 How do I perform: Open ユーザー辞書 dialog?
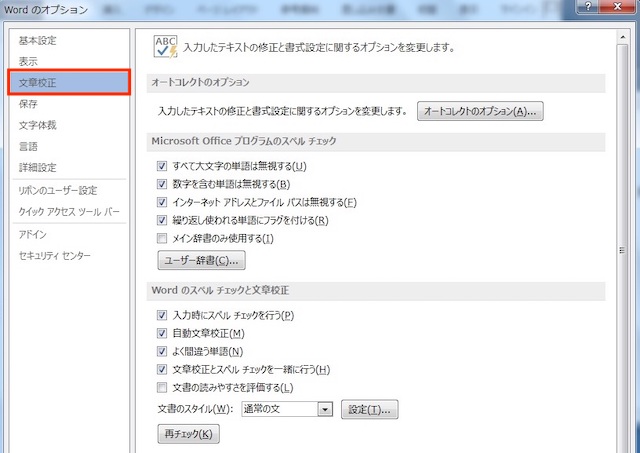coord(202,261)
